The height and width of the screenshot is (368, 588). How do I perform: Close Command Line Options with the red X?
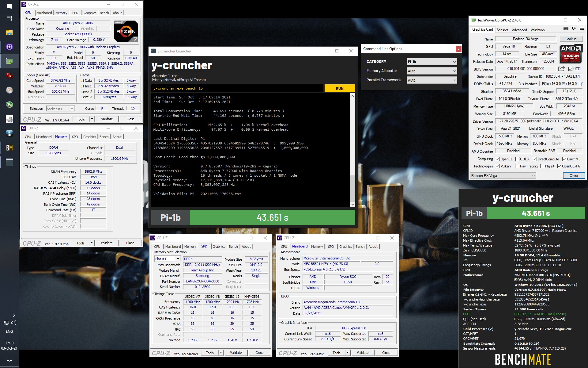[458, 49]
